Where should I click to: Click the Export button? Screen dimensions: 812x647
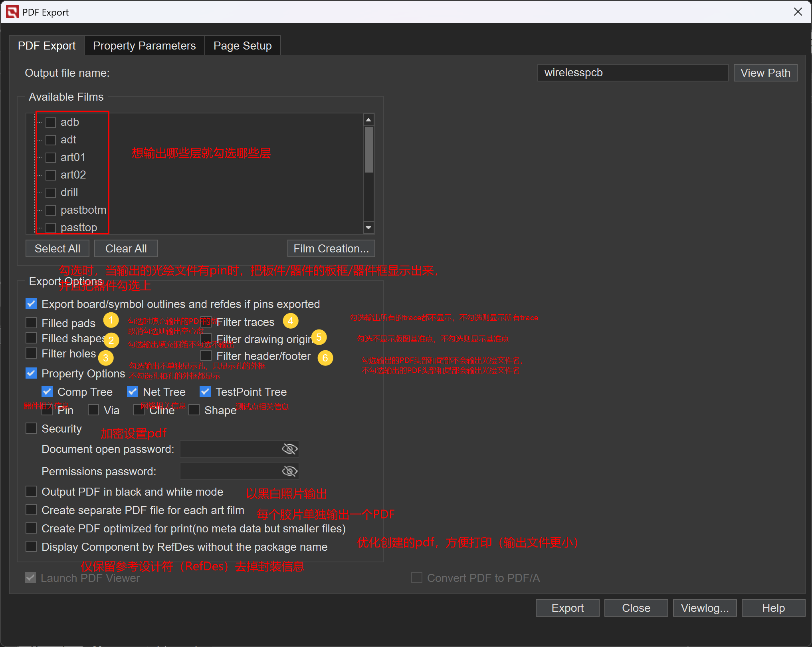click(567, 608)
